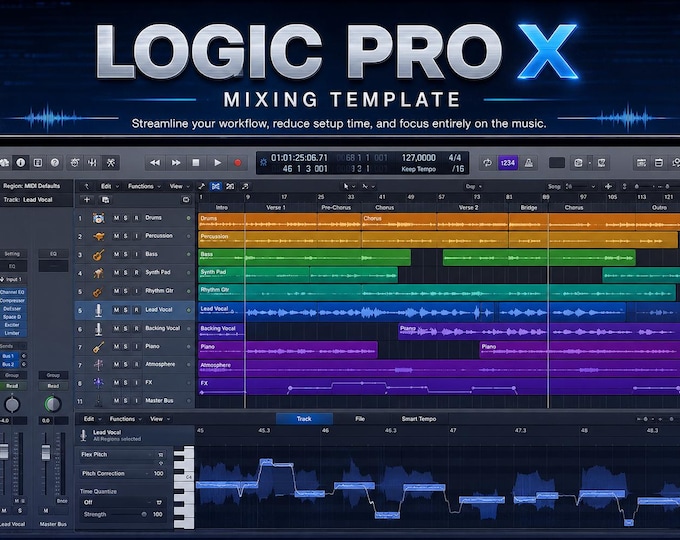
Task: Click the Time Quantize Strength slider
Action: tap(144, 514)
